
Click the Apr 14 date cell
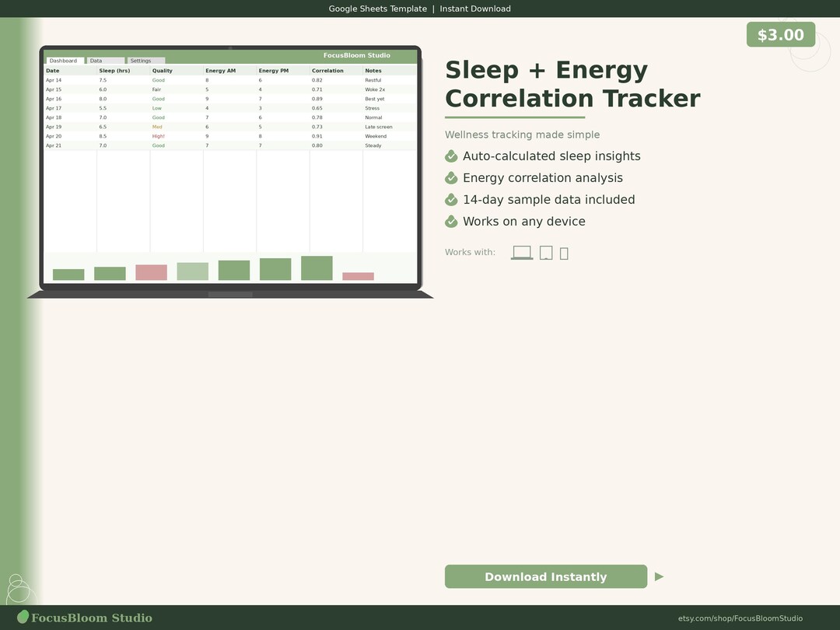pos(54,80)
